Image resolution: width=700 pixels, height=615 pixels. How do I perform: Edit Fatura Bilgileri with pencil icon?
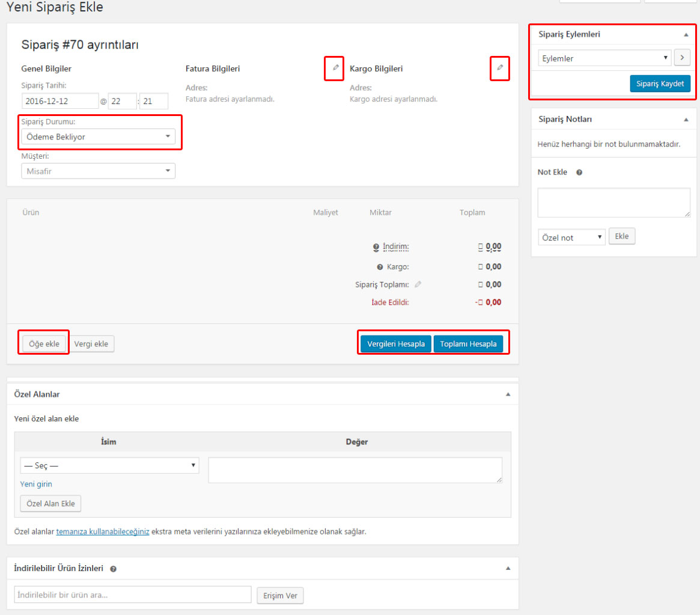coord(335,68)
